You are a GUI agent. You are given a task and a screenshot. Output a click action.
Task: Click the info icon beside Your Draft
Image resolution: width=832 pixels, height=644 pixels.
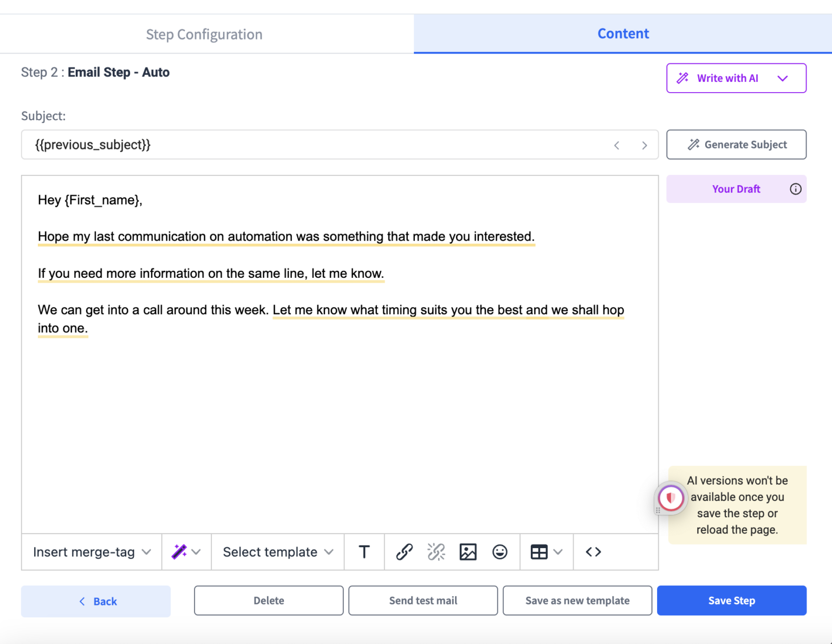(x=796, y=189)
